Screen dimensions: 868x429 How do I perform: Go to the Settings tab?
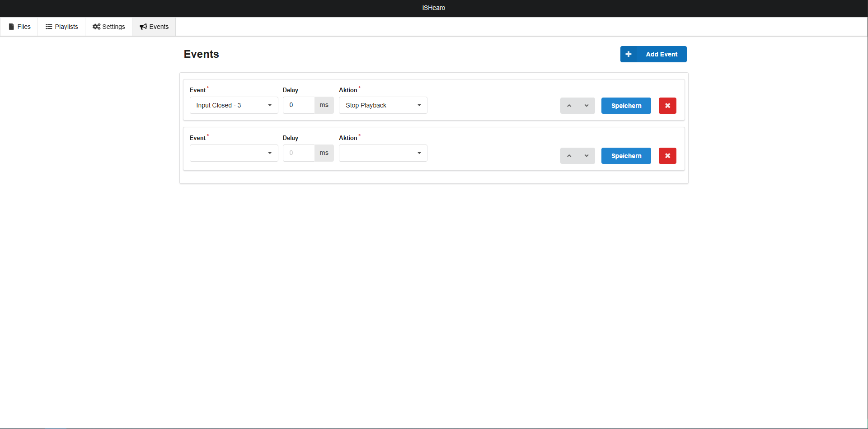pyautogui.click(x=109, y=27)
